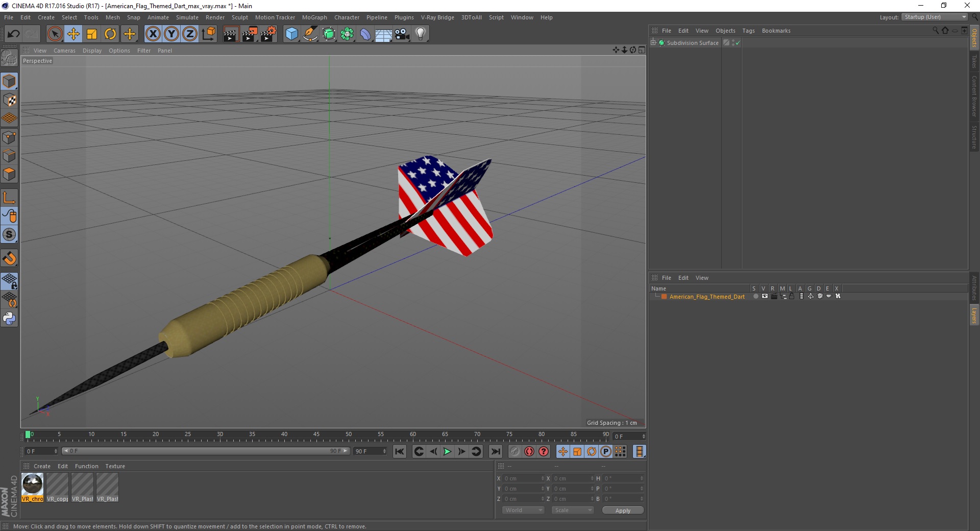Toggle Parameter keyframe recording (P)

(606, 451)
